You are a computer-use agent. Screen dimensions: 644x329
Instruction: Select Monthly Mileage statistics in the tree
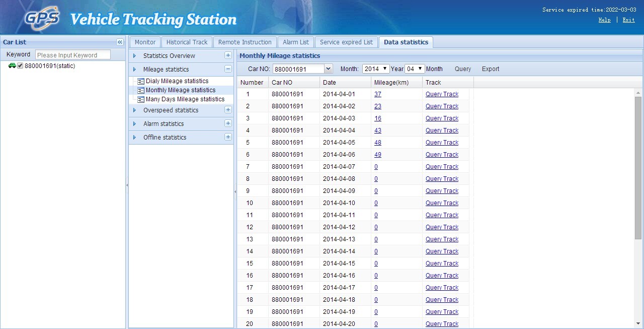[x=181, y=90]
